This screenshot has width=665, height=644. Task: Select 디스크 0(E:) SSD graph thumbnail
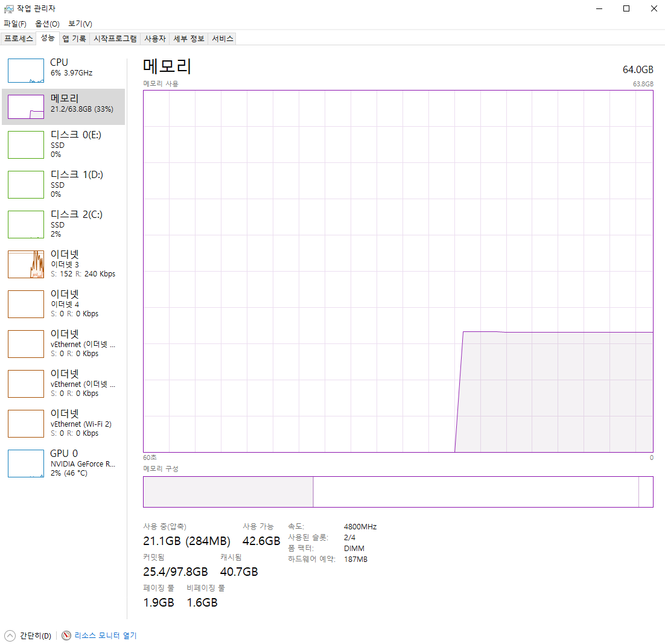point(26,145)
